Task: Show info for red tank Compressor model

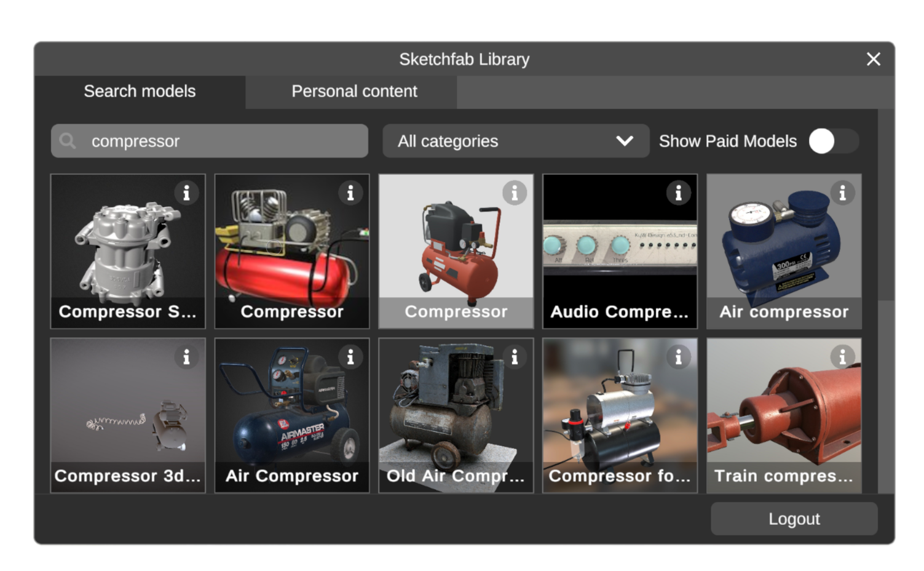Action: [x=350, y=193]
